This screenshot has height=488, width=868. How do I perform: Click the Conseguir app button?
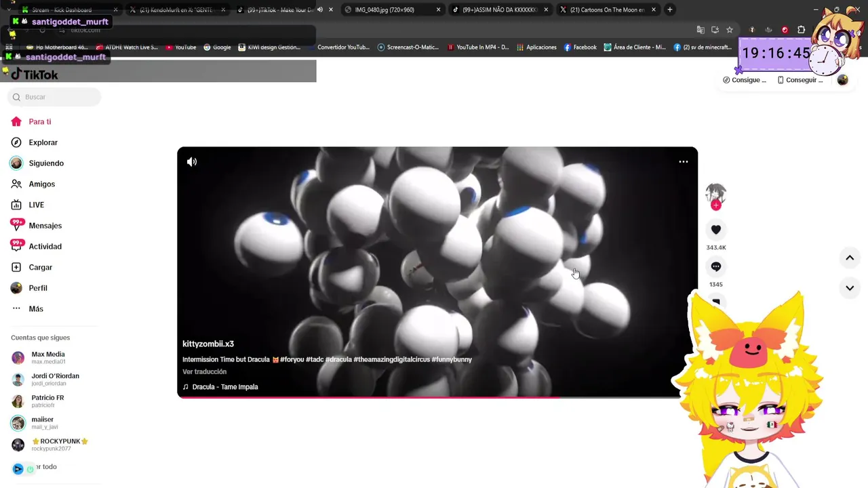(x=800, y=80)
